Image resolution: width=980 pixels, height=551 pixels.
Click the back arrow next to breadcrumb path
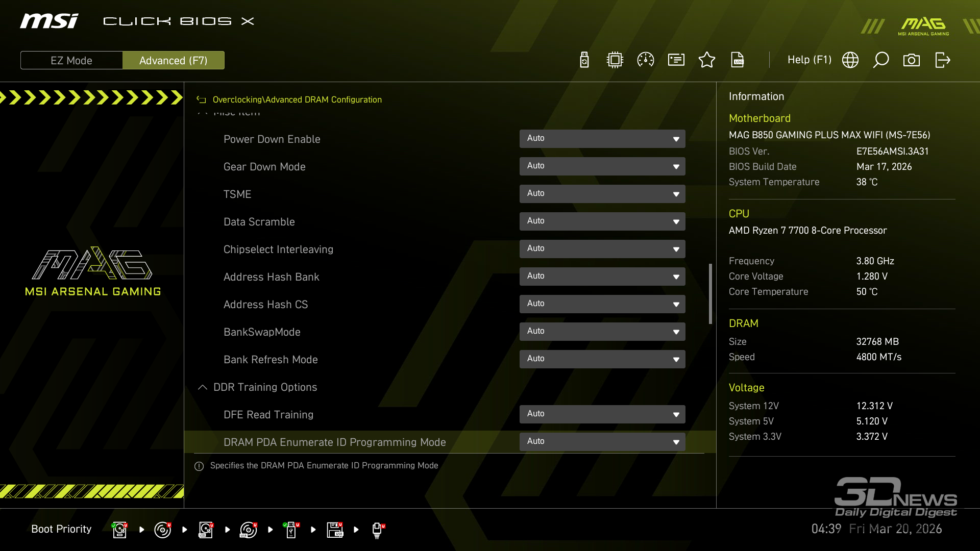[202, 100]
